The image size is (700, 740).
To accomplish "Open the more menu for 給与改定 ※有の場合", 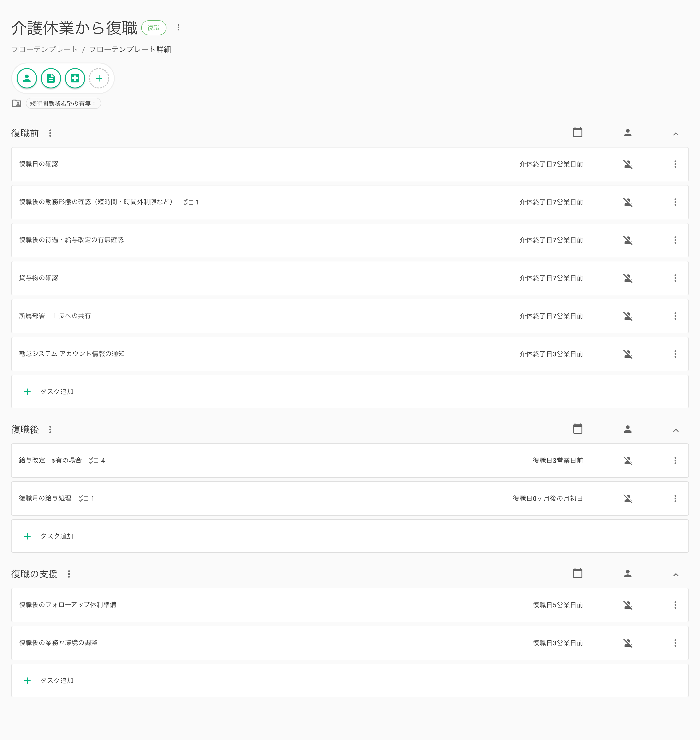I will (x=675, y=461).
